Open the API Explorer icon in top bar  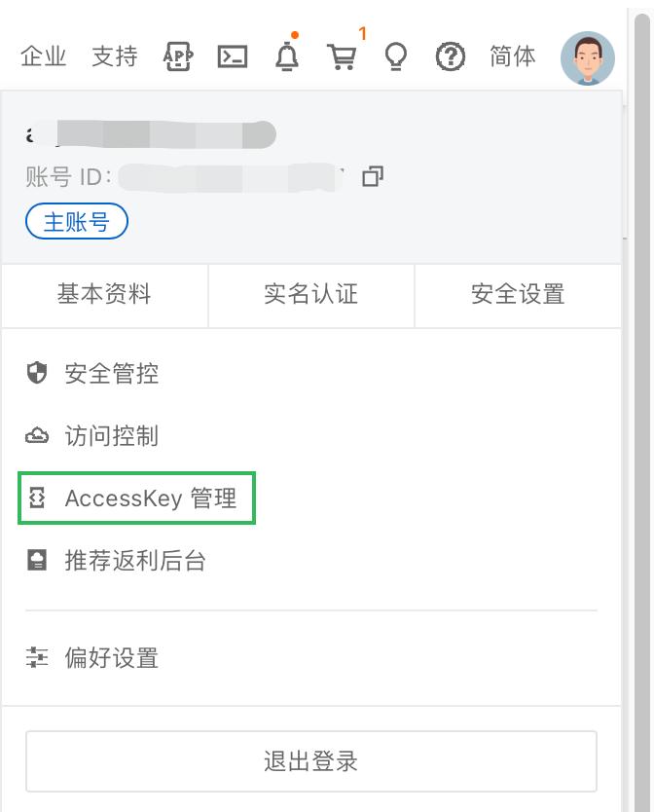pos(178,56)
